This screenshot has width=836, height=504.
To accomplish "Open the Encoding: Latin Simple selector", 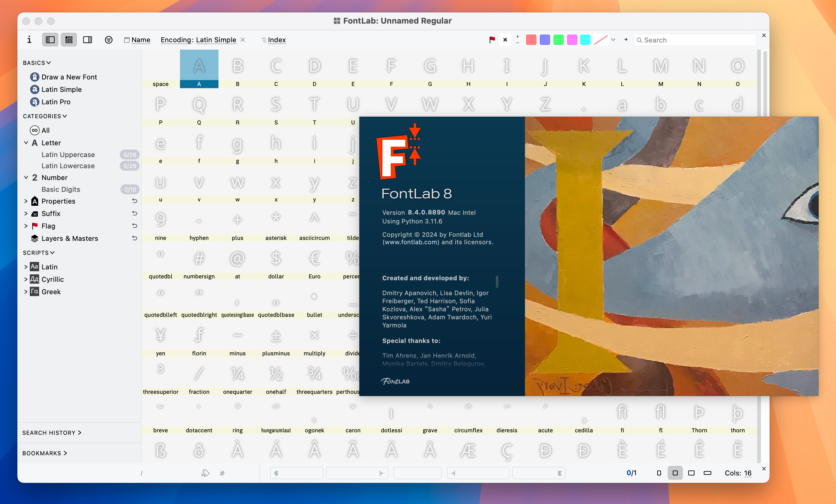I will pos(198,40).
